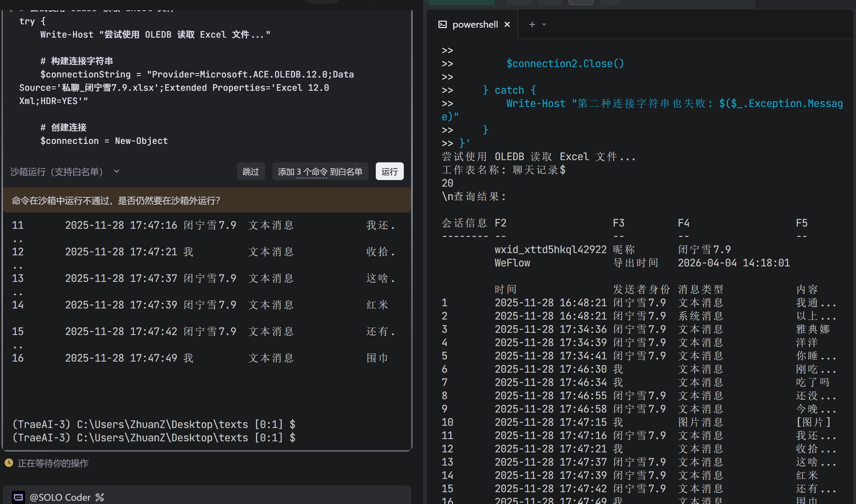This screenshot has height=504, width=856.
Task: Run the command with 运行 button
Action: pos(389,172)
